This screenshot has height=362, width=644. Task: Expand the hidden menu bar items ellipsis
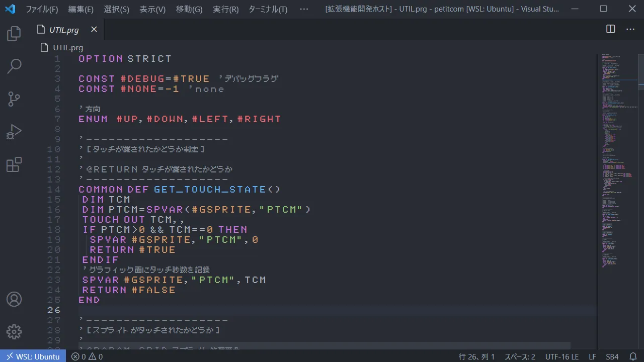304,9
